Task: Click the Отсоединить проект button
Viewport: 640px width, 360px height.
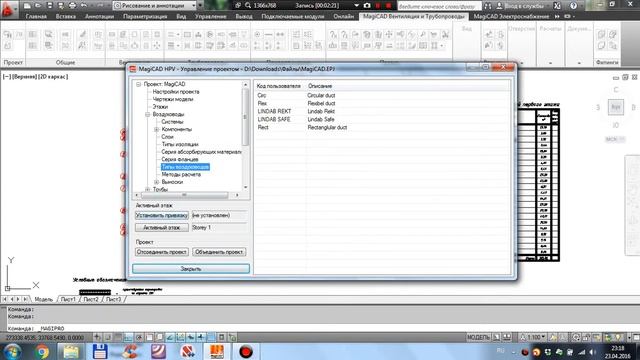Action: pos(162,252)
